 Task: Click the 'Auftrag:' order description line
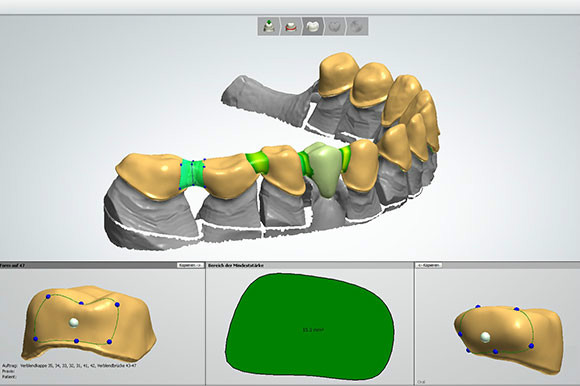click(x=69, y=366)
